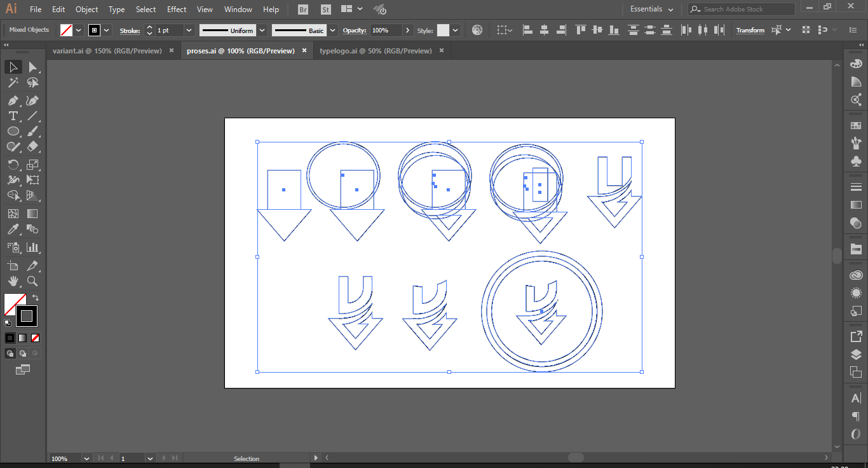Reset to default fill and stroke
The image size is (868, 468).
[8, 323]
